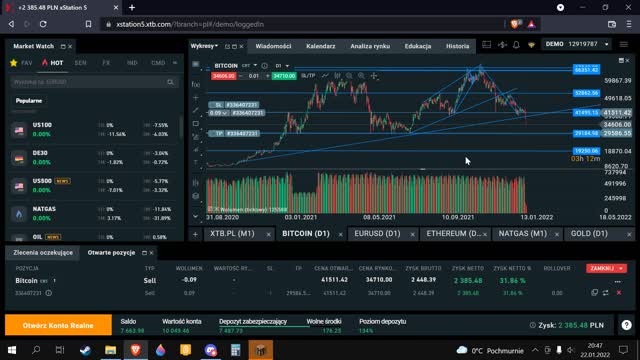Select the crosshair cursor drawing tool
Image resolution: width=640 pixels, height=360 pixels.
coord(196,98)
